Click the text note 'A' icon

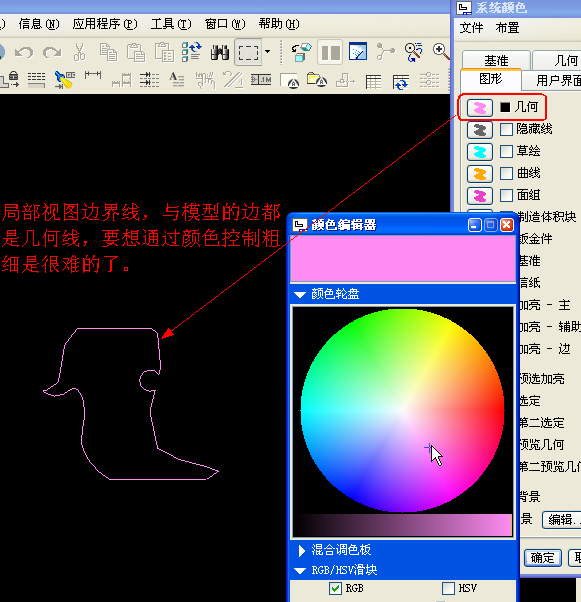(177, 80)
